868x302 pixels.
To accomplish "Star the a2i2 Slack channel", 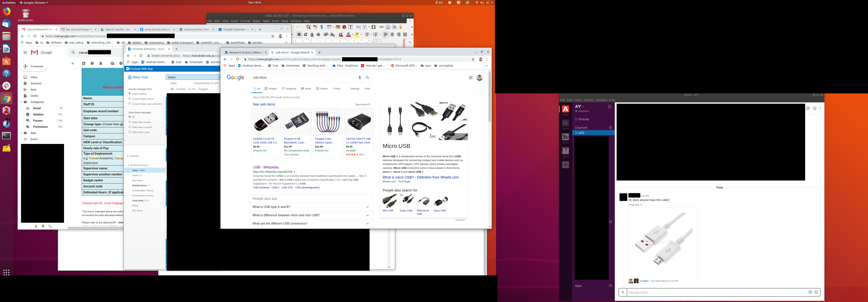I will (x=814, y=108).
